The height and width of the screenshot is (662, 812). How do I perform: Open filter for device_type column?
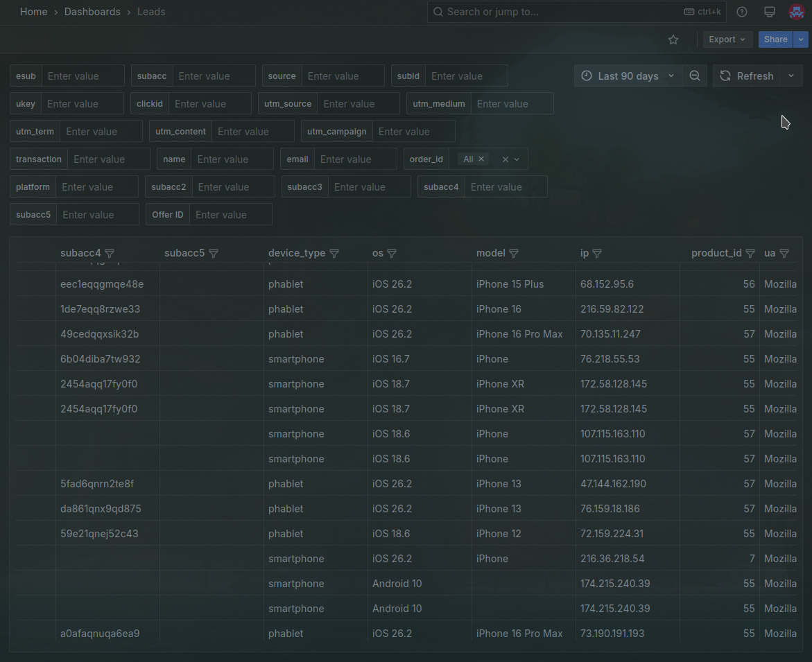(334, 254)
